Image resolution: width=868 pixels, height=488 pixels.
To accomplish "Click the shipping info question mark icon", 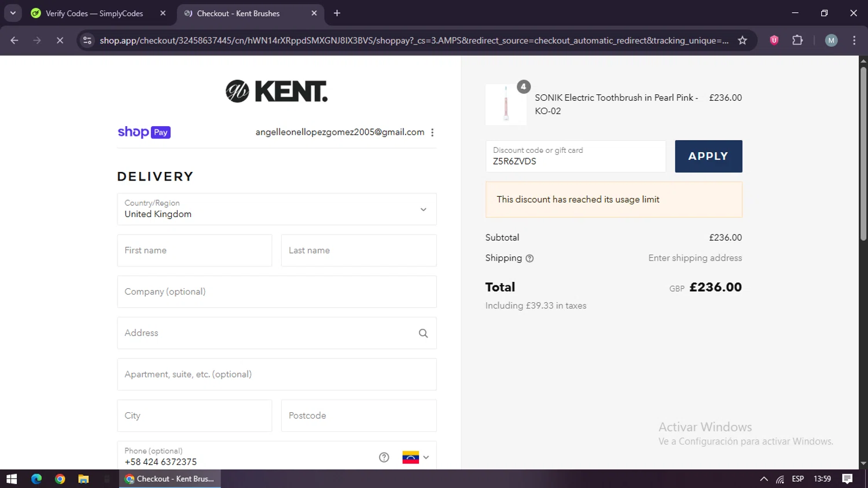I will tap(529, 259).
